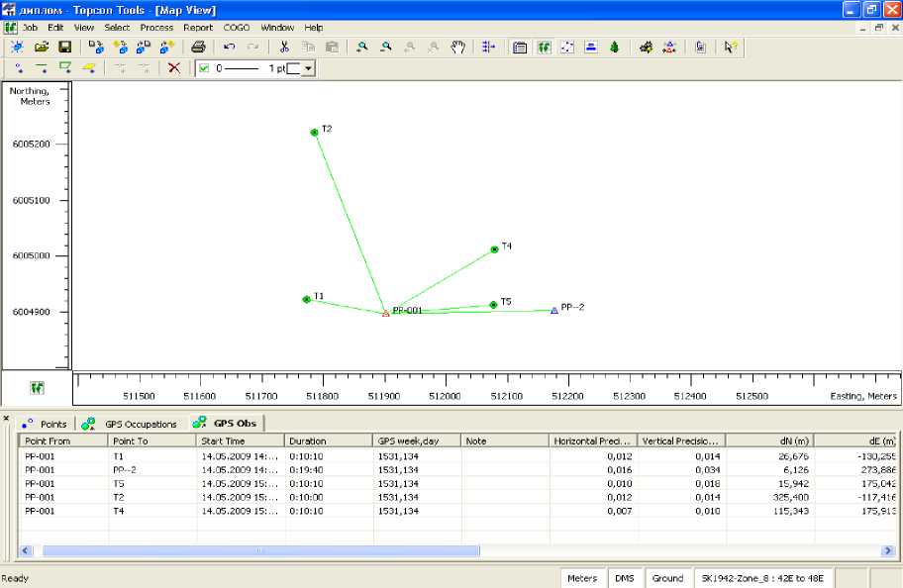Click the Open job folder icon
The image size is (903, 588).
point(42,47)
